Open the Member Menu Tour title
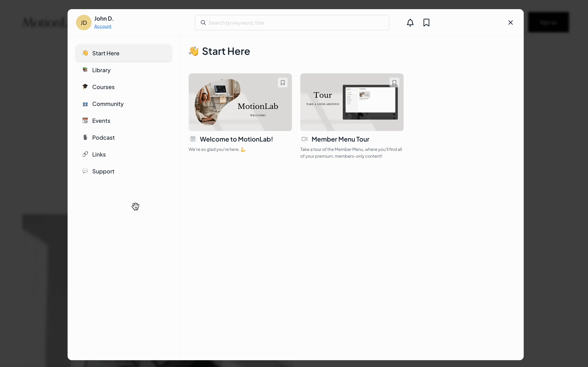 pos(340,139)
